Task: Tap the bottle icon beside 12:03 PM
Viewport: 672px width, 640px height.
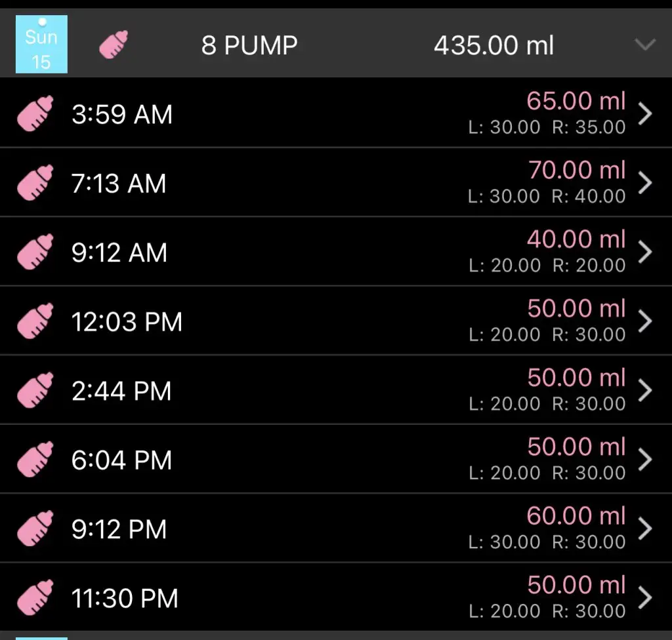Action: 35,321
